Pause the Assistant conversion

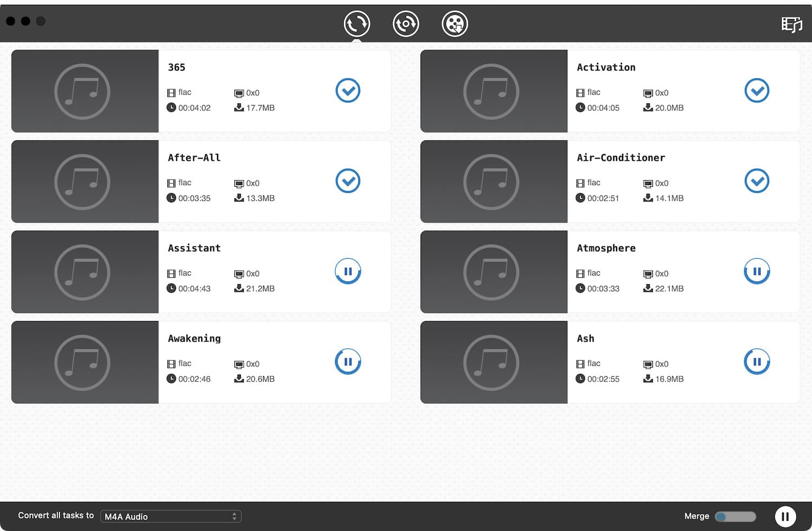coord(348,271)
